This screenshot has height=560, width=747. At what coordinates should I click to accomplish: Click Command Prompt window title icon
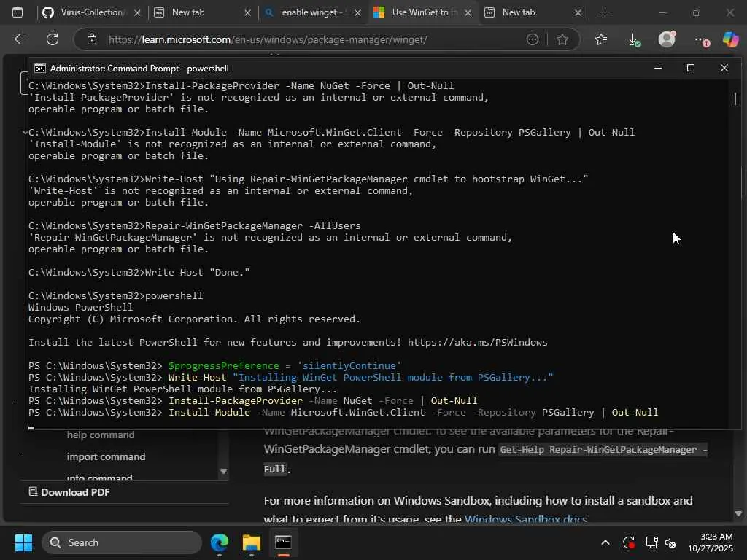coord(40,69)
